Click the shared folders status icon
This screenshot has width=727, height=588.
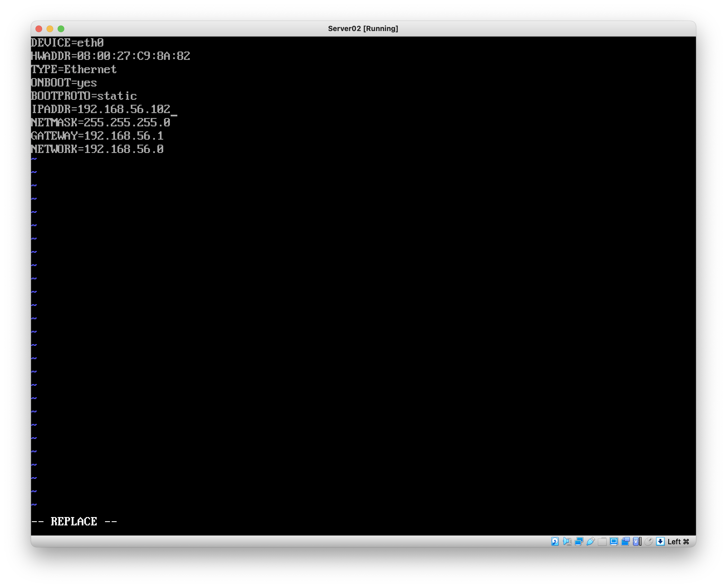(x=602, y=541)
